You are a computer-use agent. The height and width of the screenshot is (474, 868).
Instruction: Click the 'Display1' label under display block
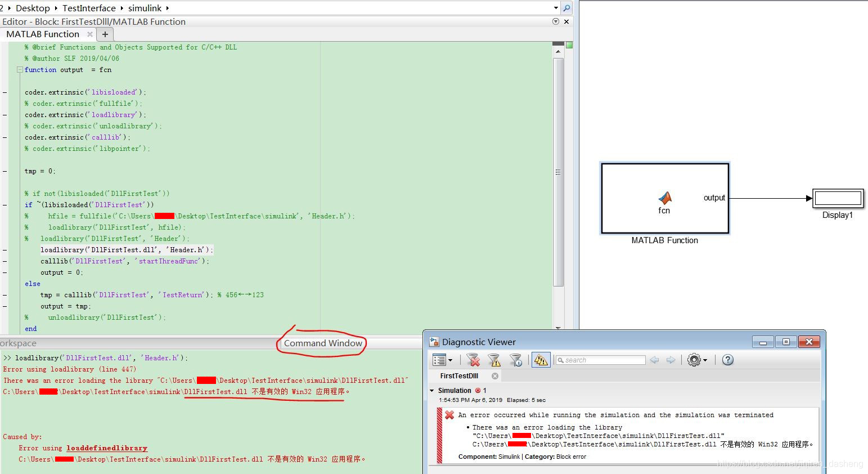(838, 215)
